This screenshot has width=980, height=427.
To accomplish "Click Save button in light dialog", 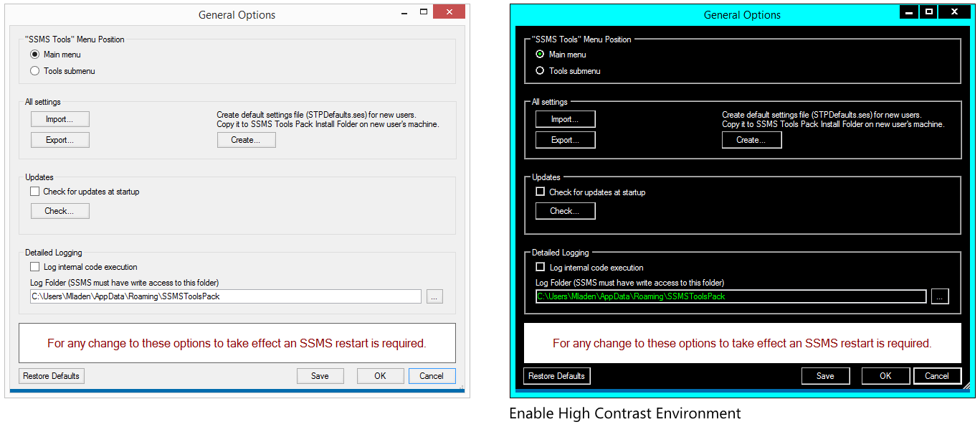I will coord(320,376).
